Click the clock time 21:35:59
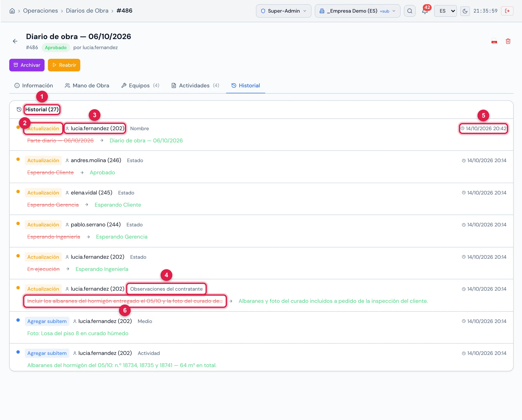Viewport: 522px width, 420px height. pyautogui.click(x=485, y=11)
